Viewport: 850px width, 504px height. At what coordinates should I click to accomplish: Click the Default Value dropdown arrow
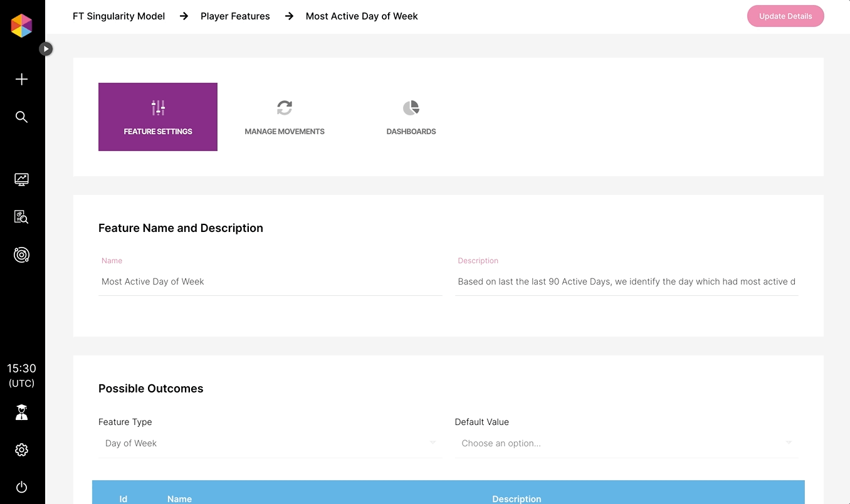coord(789,443)
